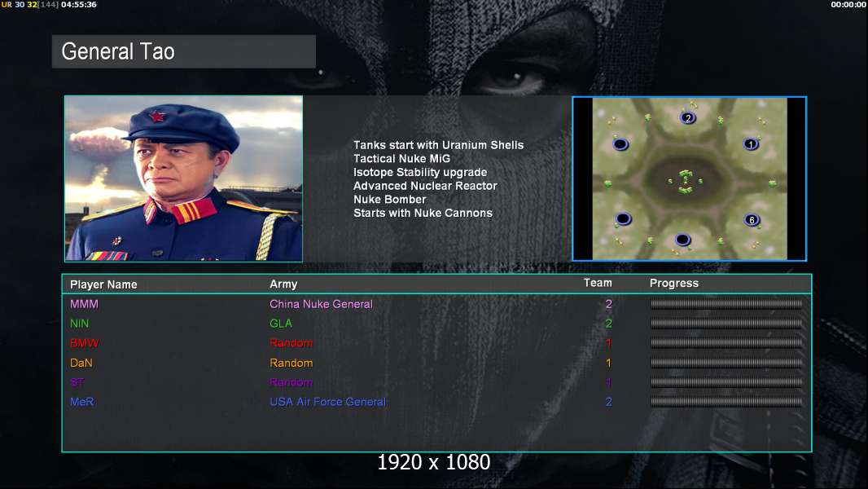Select player name NIN

(79, 324)
